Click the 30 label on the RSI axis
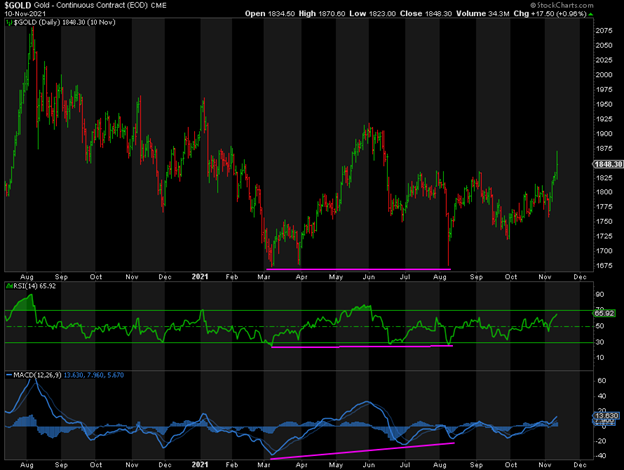624x470 pixels. click(x=600, y=342)
